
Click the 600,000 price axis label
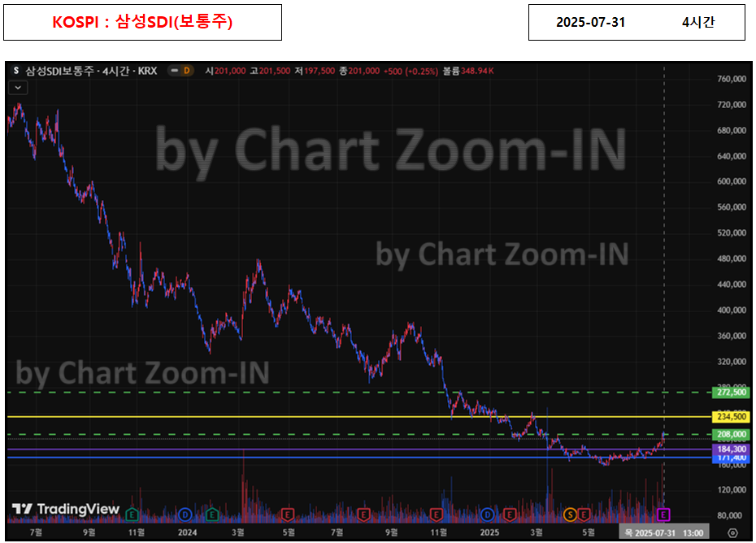click(732, 181)
